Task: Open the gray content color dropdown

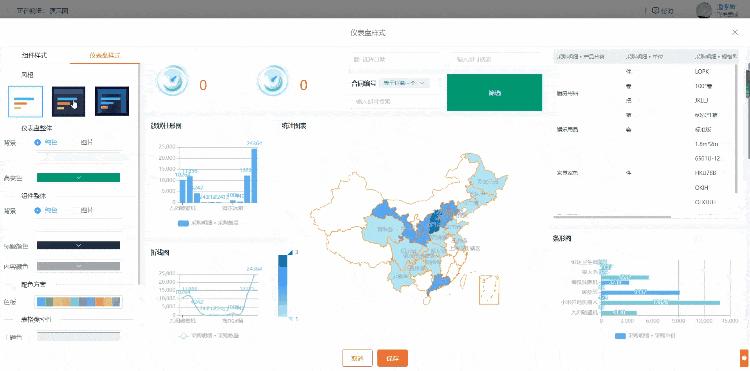Action: point(78,266)
